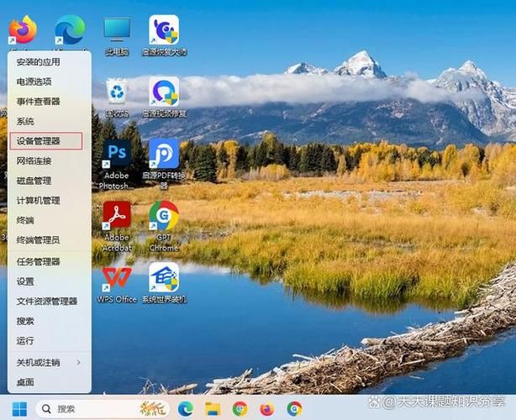Expand the 关机或注销 submenu arrow
This screenshot has width=516, height=420.
[x=79, y=362]
